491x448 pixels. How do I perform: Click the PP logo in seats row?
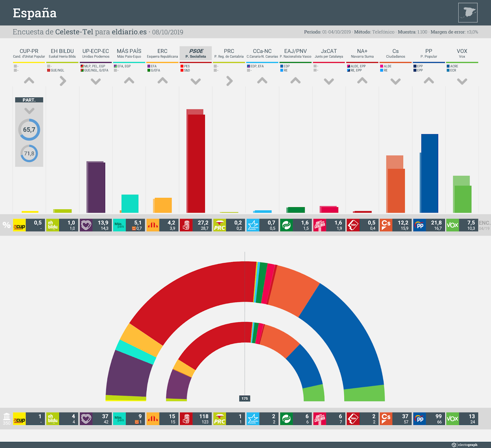click(419, 419)
